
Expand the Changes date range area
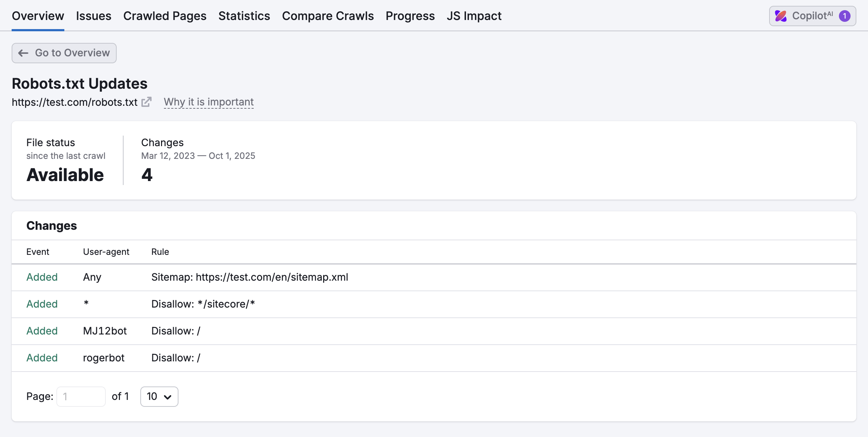click(x=198, y=156)
